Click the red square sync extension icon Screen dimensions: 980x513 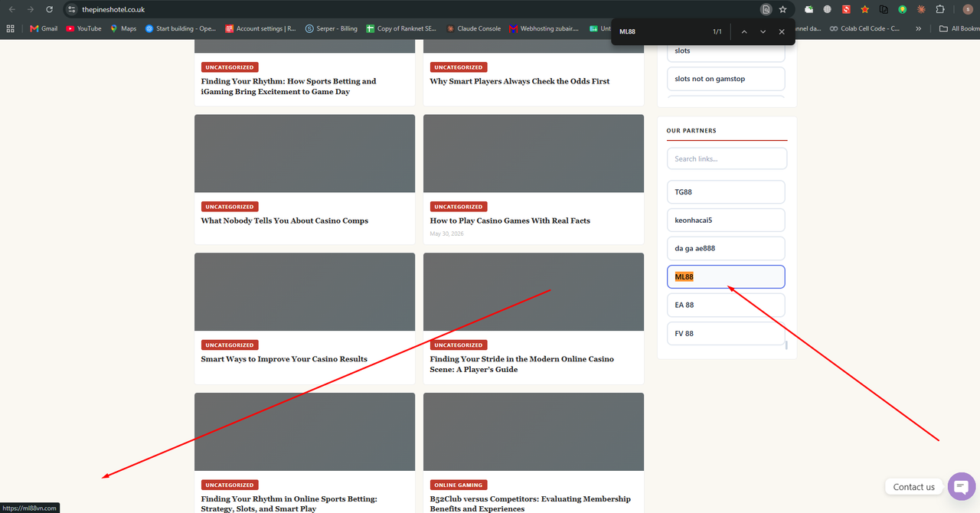tap(846, 9)
